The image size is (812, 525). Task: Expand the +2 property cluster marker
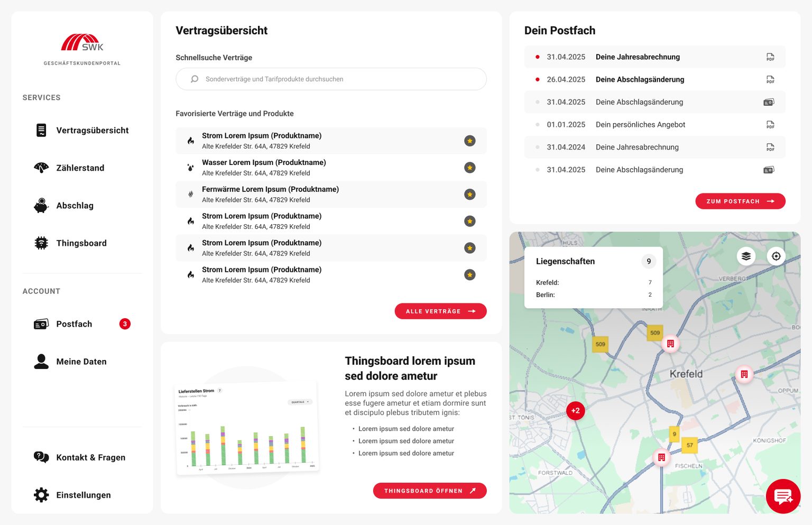click(576, 410)
